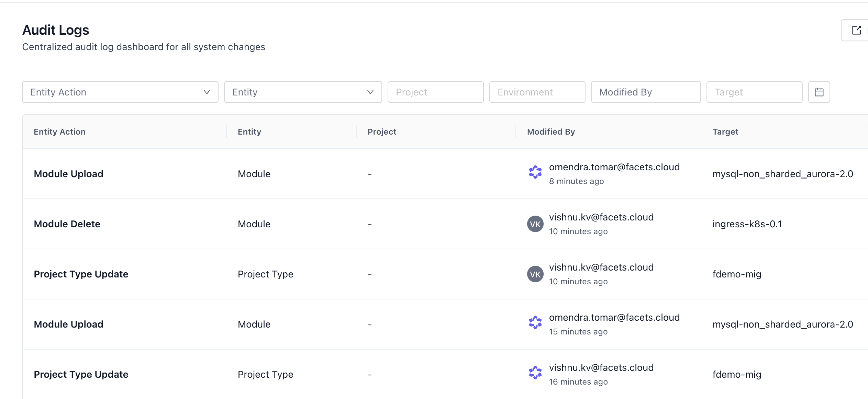868x399 pixels.
Task: Click the avatar icon in 15 minutes ago row
Action: [535, 322]
